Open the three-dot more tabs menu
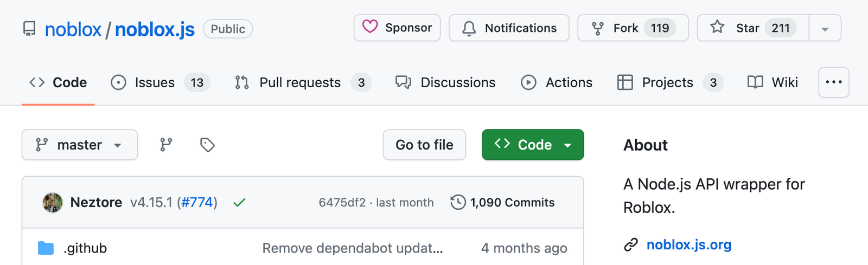 [x=834, y=82]
